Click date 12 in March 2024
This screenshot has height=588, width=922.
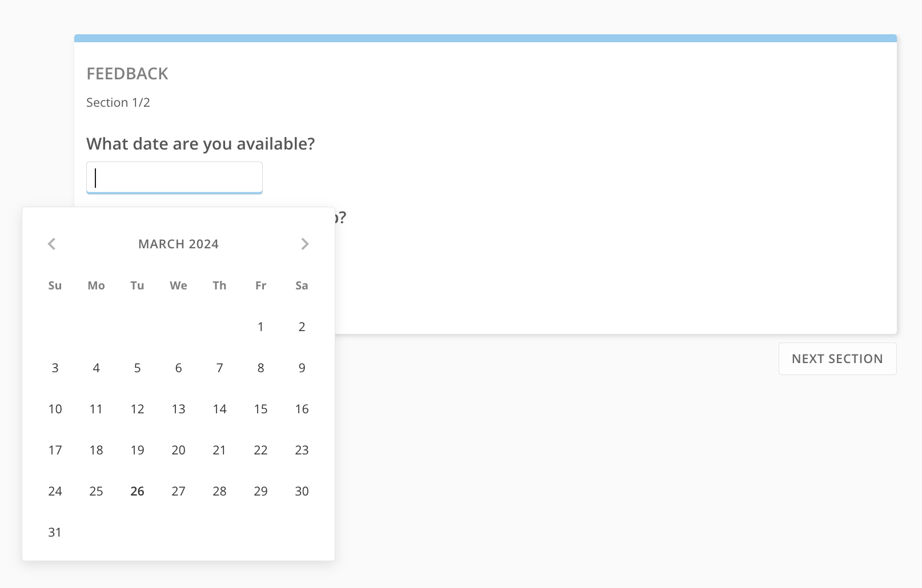pos(137,409)
